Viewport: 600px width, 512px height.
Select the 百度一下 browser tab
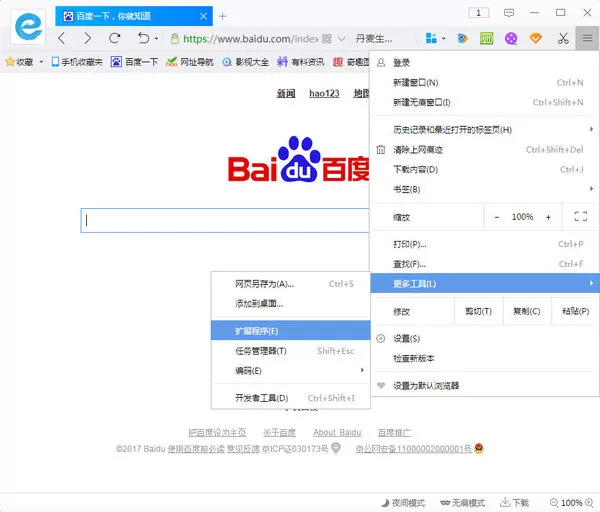(134, 16)
